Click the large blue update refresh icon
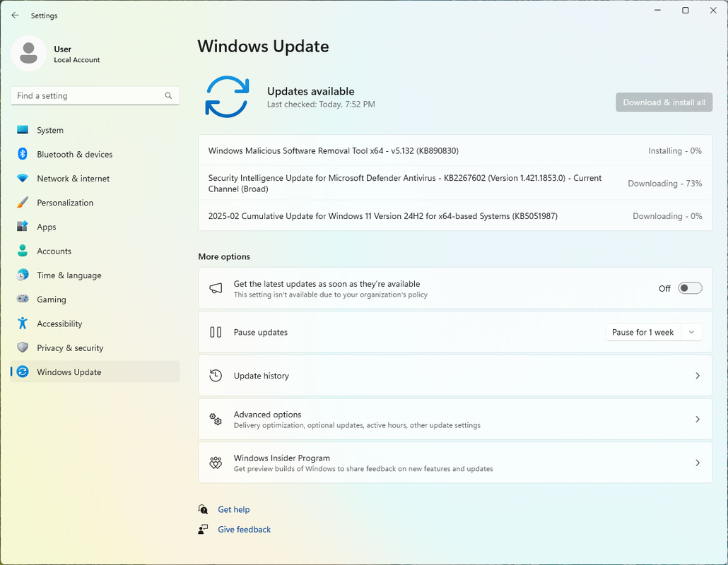The width and height of the screenshot is (728, 565). 227,97
